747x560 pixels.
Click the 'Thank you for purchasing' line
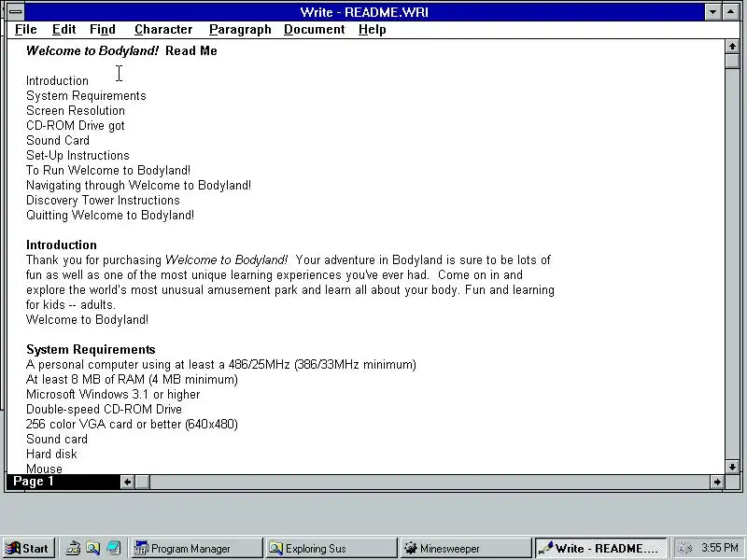click(289, 260)
